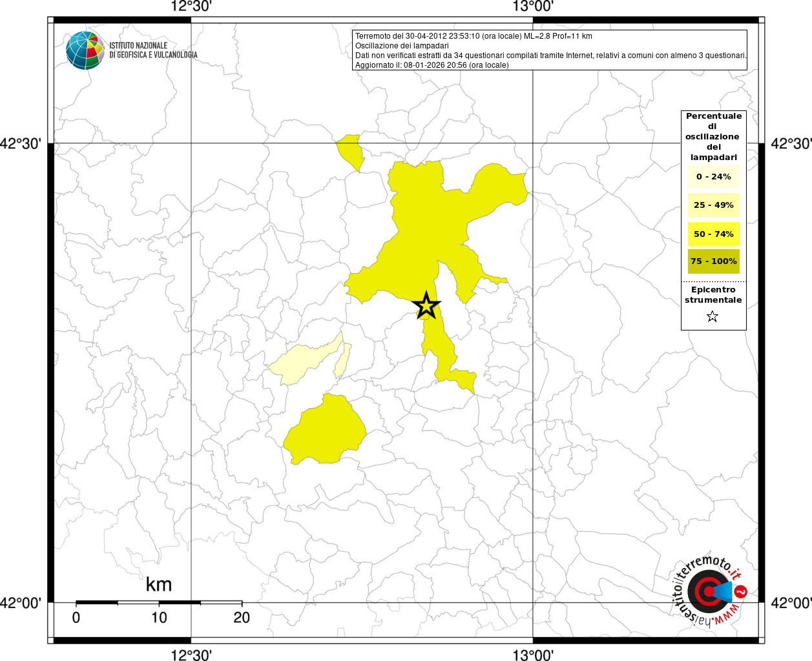The height and width of the screenshot is (661, 812).
Task: Click the yellow municipality southwest of epicenter
Action: tap(325, 429)
